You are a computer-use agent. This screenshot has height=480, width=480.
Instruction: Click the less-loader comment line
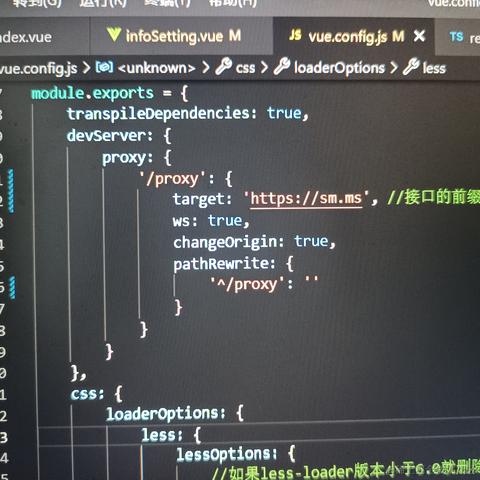click(x=346, y=471)
